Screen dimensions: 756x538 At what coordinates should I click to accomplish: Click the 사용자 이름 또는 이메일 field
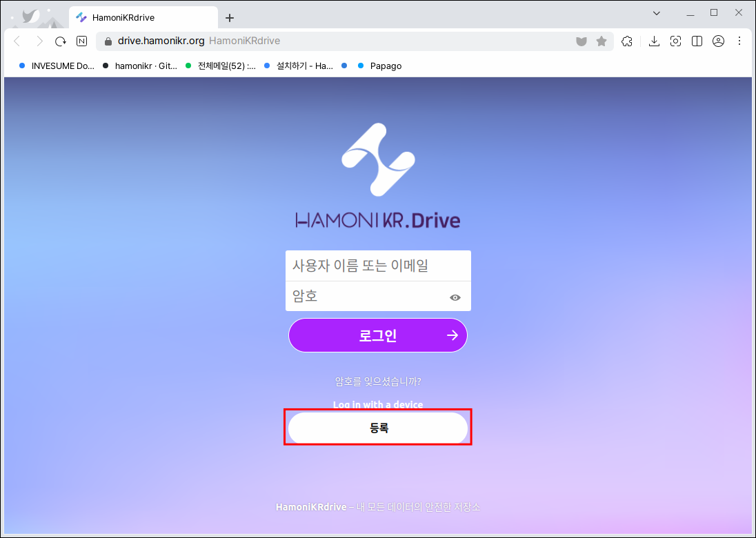pos(378,266)
